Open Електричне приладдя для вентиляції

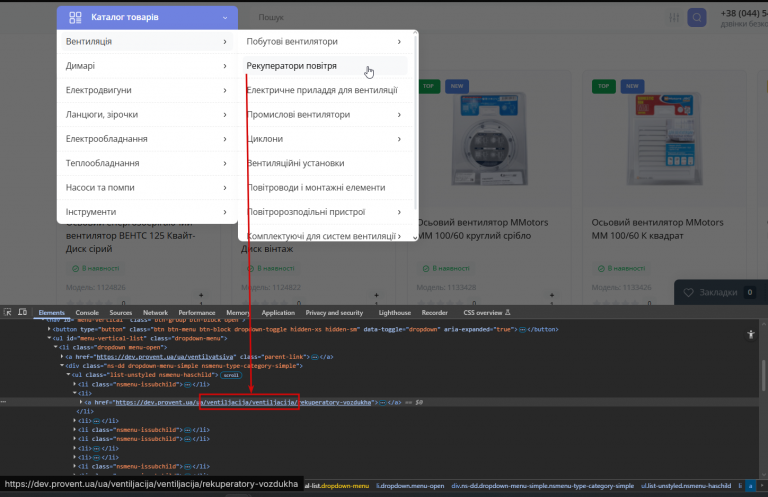322,90
